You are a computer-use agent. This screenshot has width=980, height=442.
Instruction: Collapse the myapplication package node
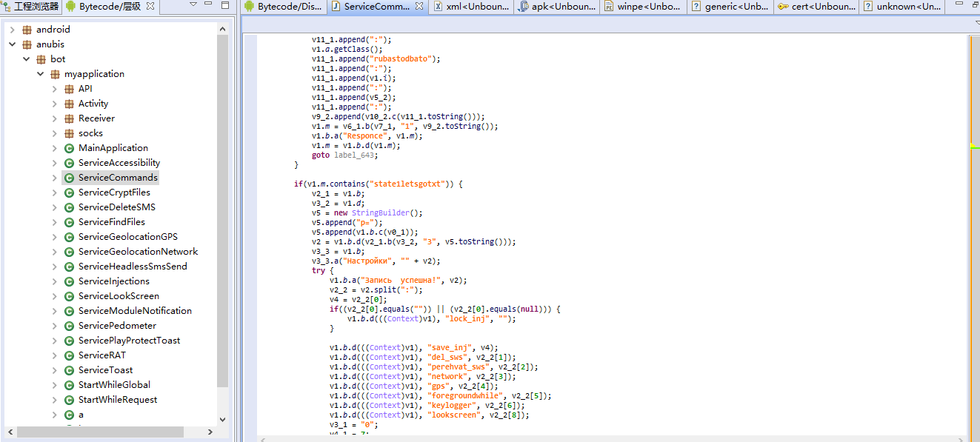click(40, 74)
